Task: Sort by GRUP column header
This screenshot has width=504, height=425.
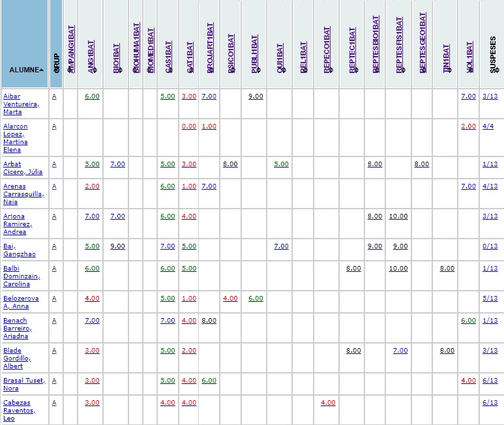Action: pyautogui.click(x=57, y=63)
